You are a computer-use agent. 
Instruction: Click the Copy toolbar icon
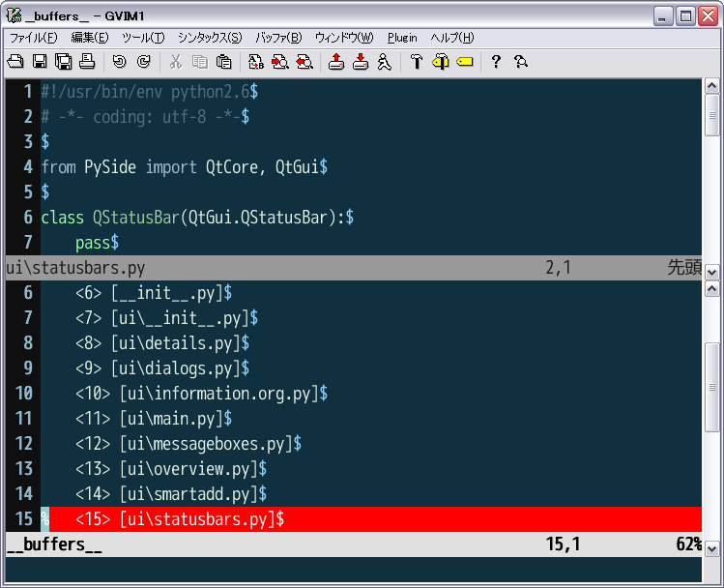tap(200, 62)
